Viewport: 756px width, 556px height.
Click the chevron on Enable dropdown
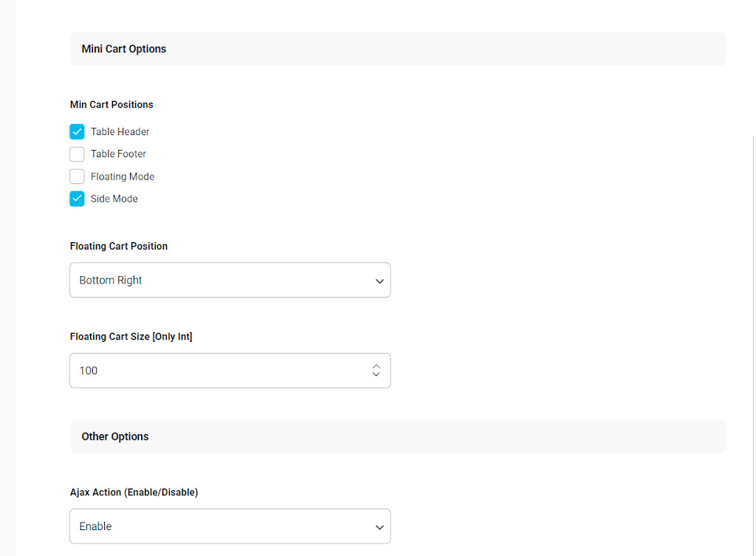[379, 527]
